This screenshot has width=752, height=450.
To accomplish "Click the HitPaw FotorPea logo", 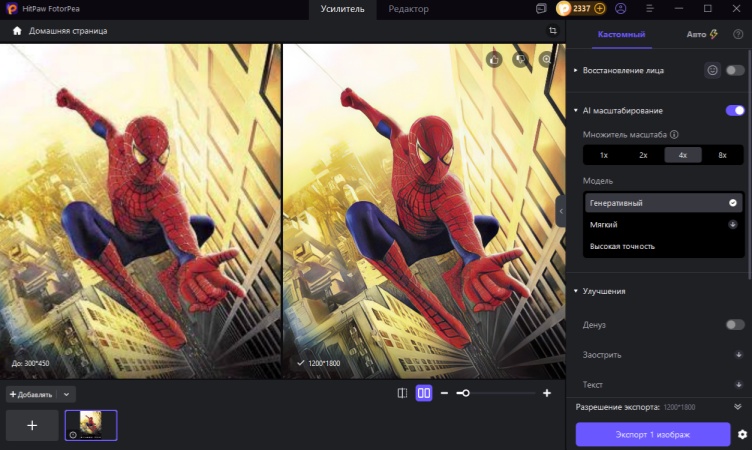I will coord(12,9).
